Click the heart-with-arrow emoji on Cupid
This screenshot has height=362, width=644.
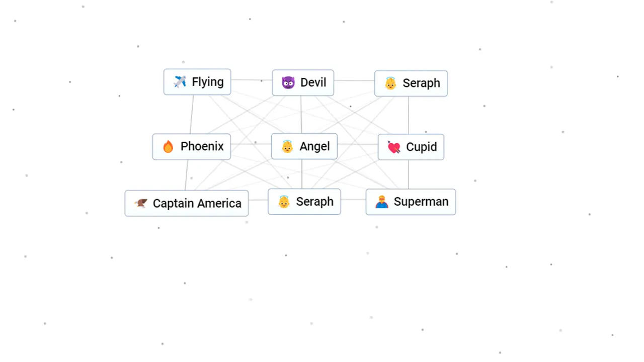pos(393,147)
